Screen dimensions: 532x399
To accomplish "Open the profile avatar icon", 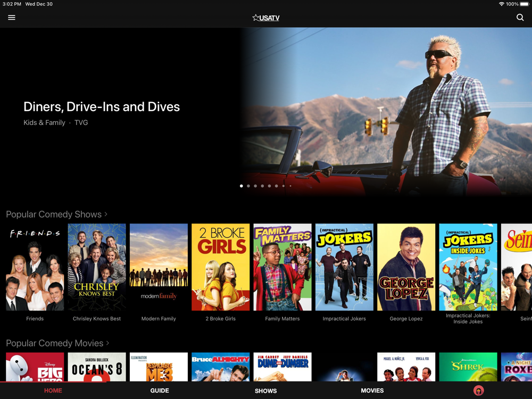I will click(478, 390).
